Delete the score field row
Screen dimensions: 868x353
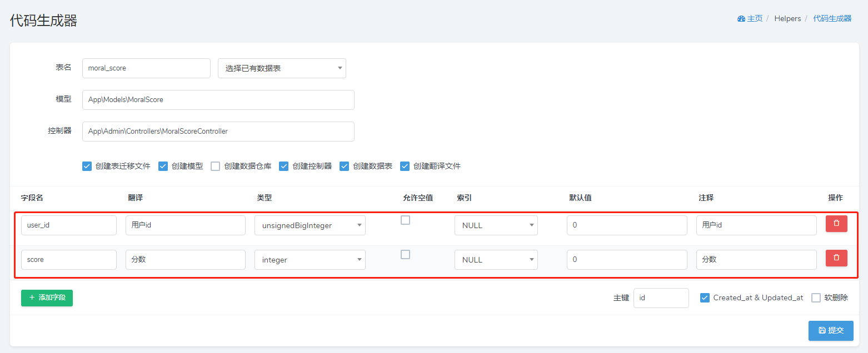(836, 258)
